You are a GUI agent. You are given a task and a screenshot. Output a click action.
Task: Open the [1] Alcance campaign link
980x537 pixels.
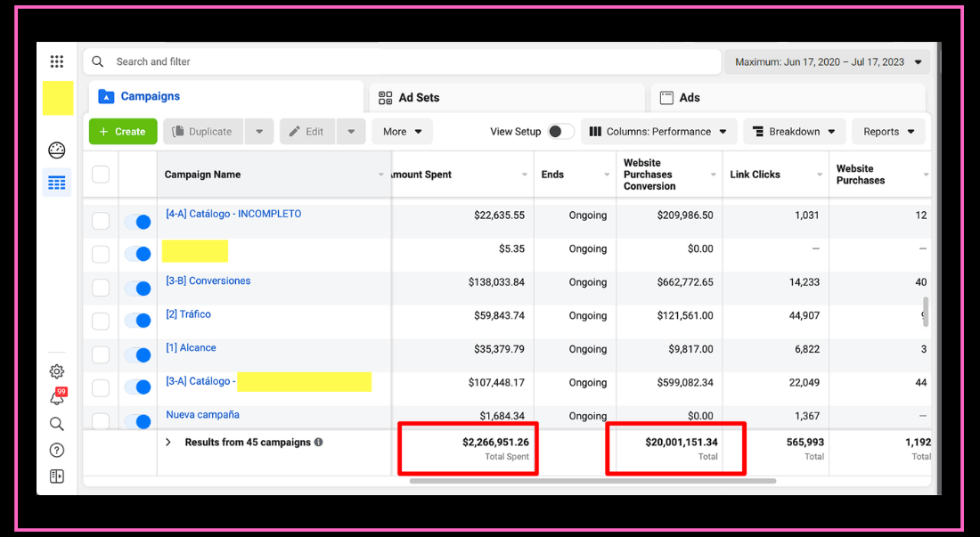pos(191,348)
